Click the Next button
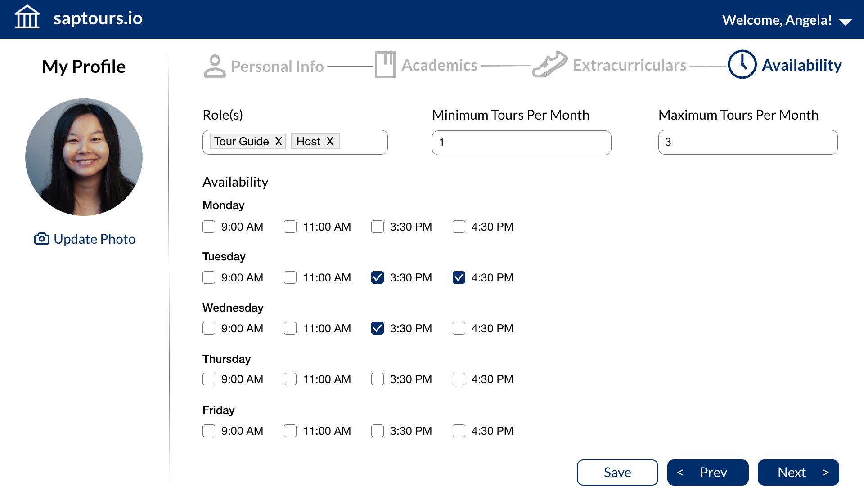 tap(798, 473)
